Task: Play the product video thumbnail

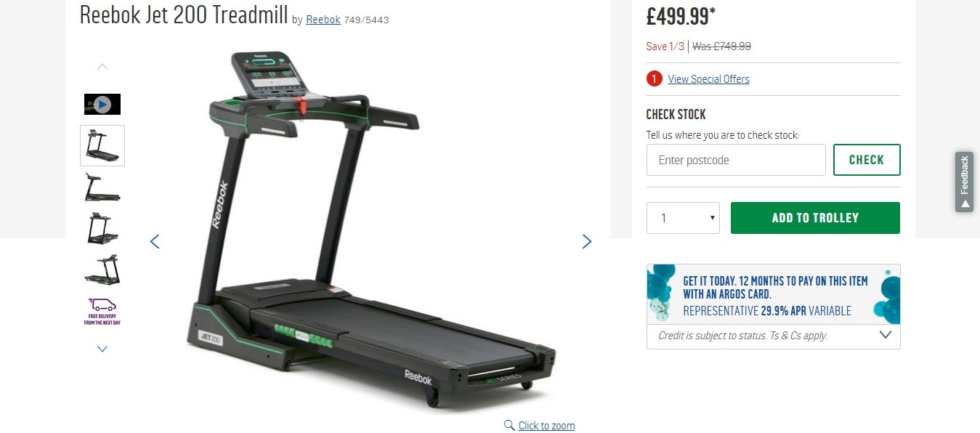Action: pos(102,105)
